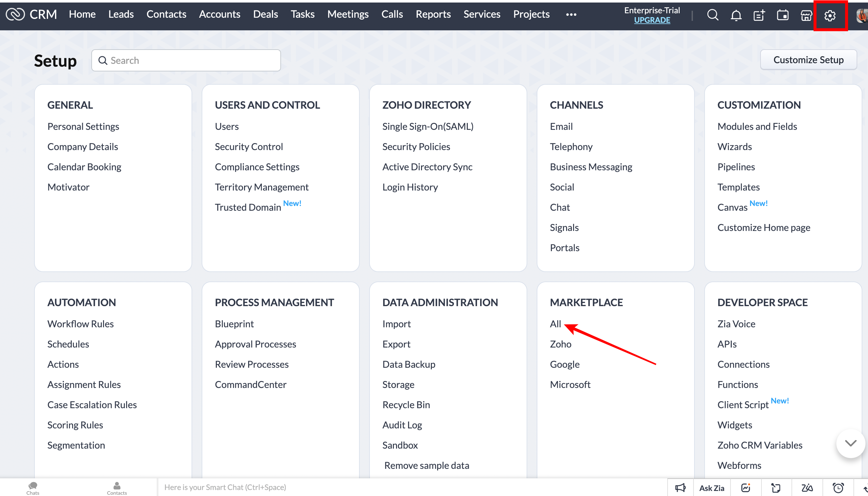Open Contacts in the bottom bar
The image size is (868, 496).
117,488
